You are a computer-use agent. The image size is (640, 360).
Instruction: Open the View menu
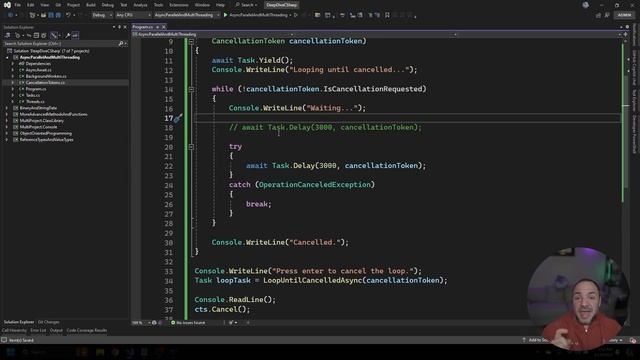pos(44,5)
